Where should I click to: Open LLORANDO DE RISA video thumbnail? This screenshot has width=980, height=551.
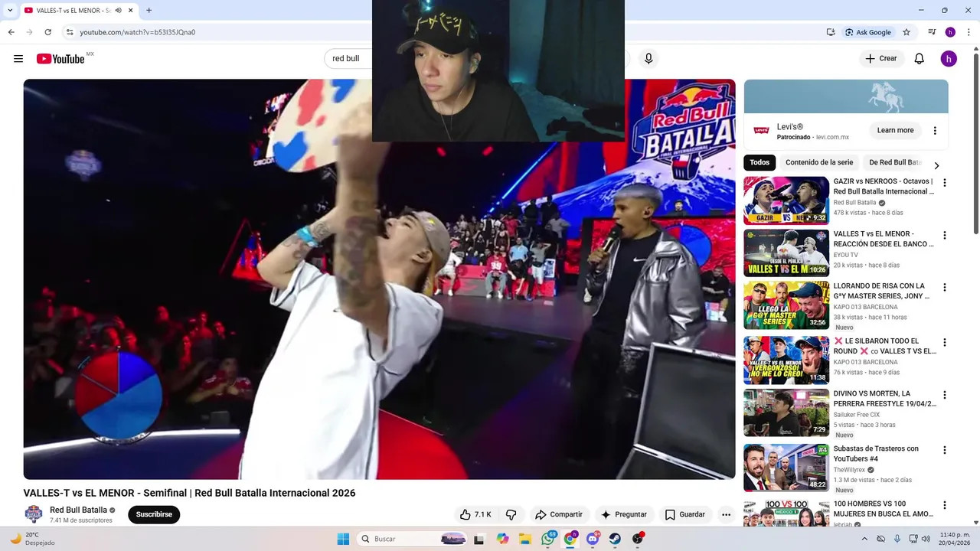(x=786, y=305)
